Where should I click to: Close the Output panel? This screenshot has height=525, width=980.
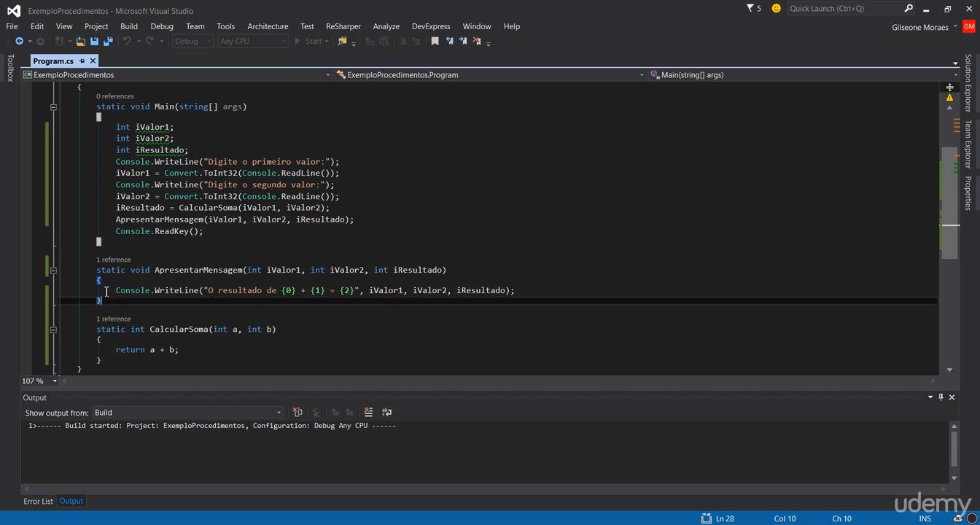952,397
